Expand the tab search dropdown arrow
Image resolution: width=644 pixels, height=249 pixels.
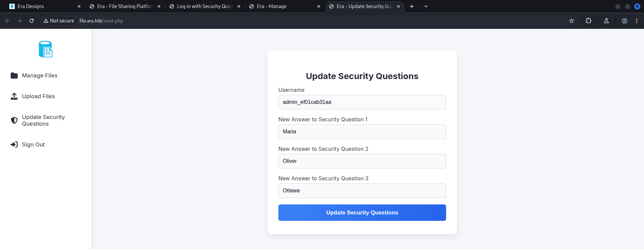click(426, 6)
